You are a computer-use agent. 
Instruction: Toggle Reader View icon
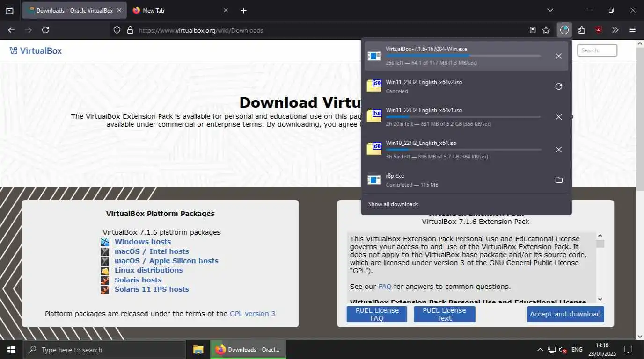[533, 30]
